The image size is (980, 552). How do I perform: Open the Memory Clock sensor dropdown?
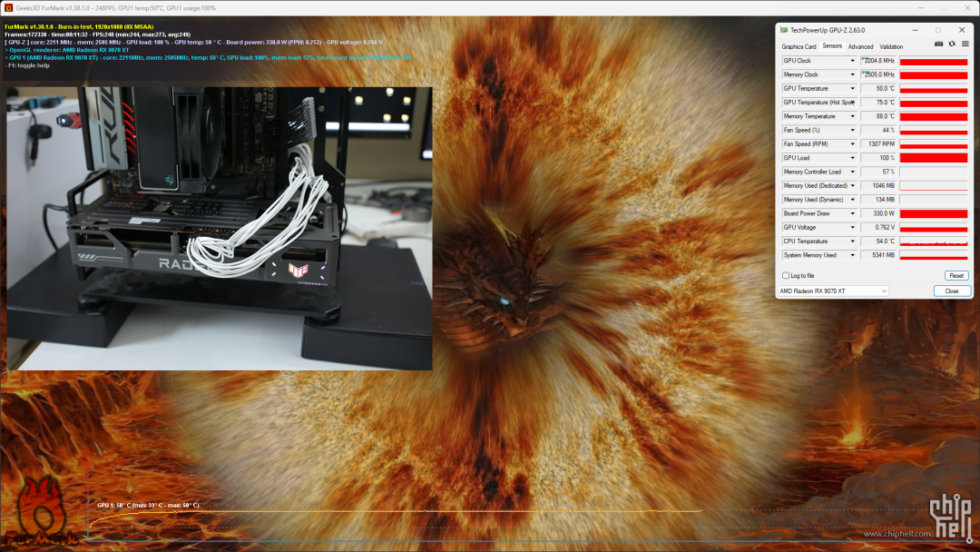point(852,74)
